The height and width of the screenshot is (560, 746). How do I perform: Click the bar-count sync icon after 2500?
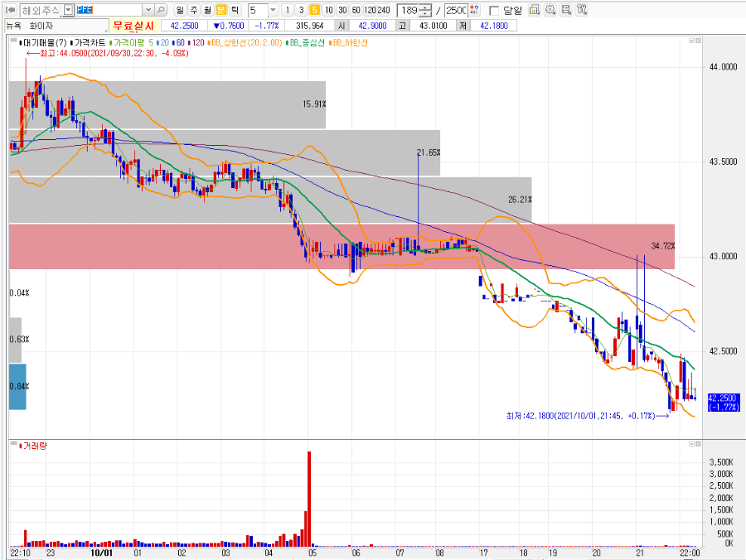(x=474, y=10)
